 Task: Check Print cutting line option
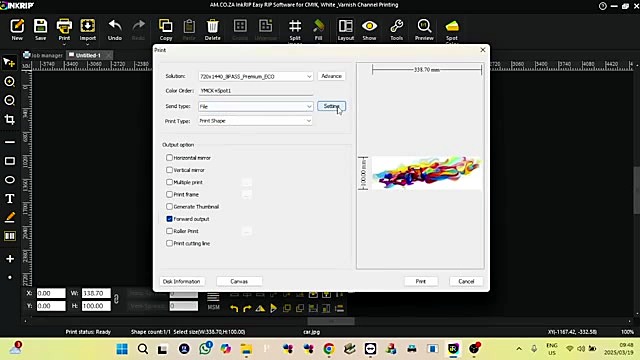coord(169,243)
